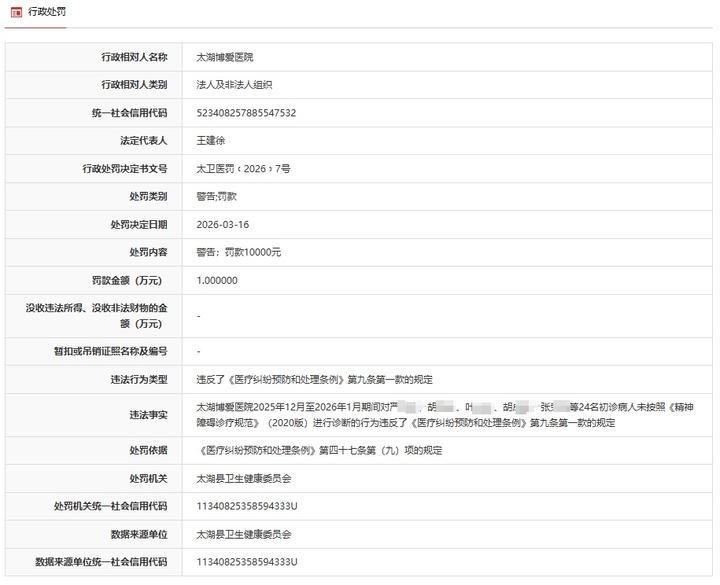Viewport: 720px width, 585px height.
Task: Select the 处罚机关统一社会信用代码 value
Action: pyautogui.click(x=247, y=506)
